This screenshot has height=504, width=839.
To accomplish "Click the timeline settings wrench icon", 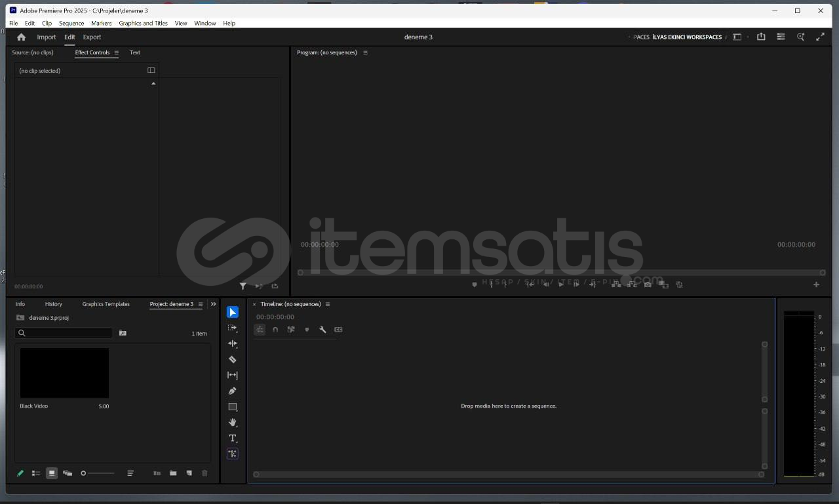I will (322, 330).
